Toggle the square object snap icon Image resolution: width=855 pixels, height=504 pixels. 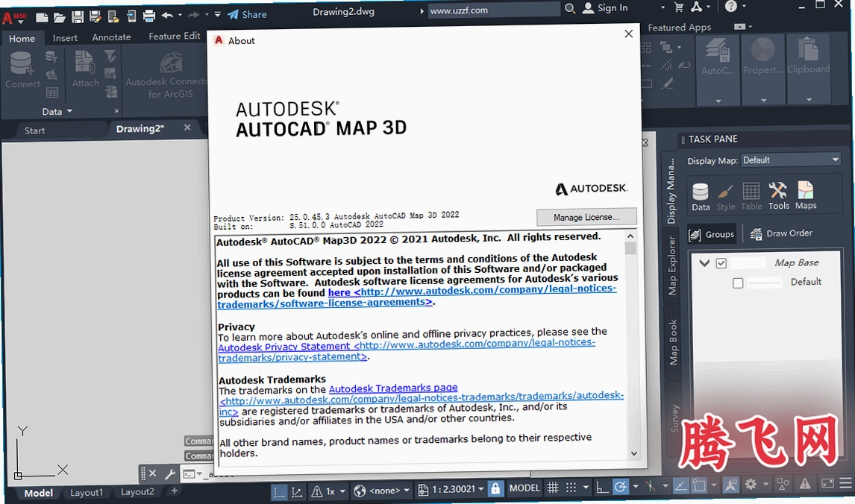pos(699,485)
